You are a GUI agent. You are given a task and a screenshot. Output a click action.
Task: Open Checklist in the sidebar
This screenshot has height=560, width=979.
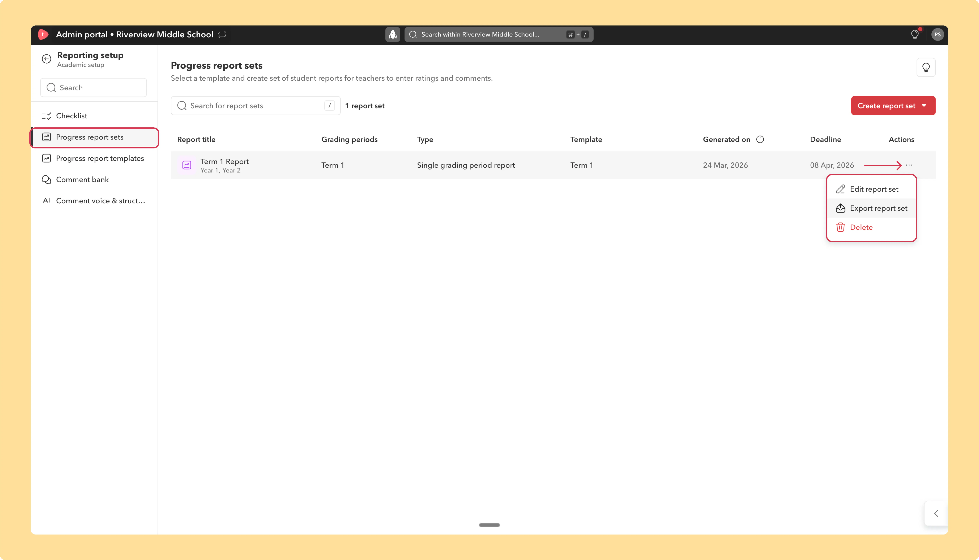(94, 116)
